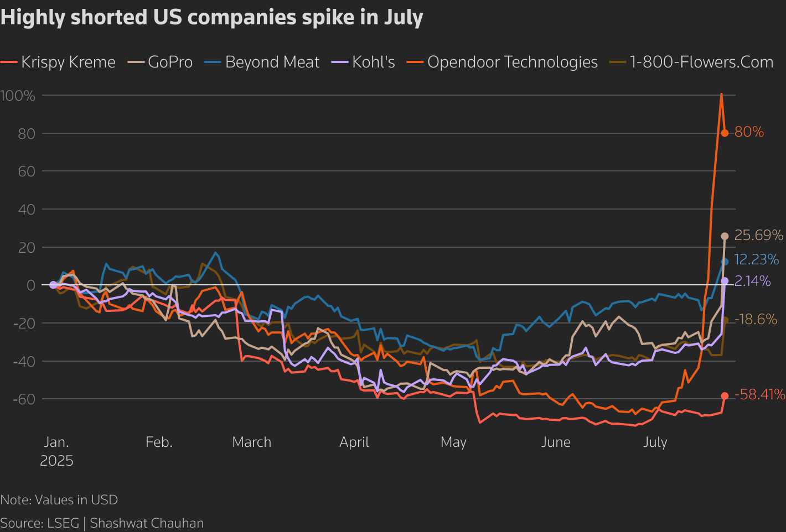Click the Krispy Kreme legend label
This screenshot has width=786, height=532.
coord(68,62)
